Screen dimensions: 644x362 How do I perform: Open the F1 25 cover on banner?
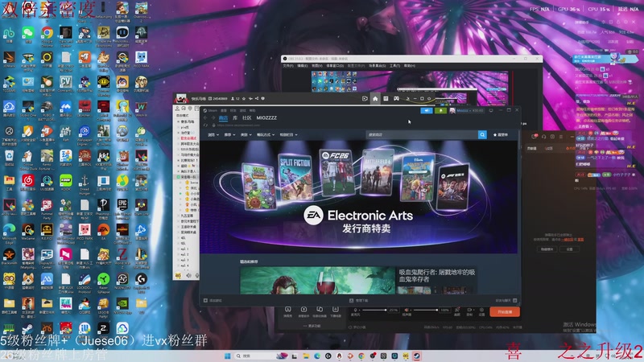(x=452, y=187)
